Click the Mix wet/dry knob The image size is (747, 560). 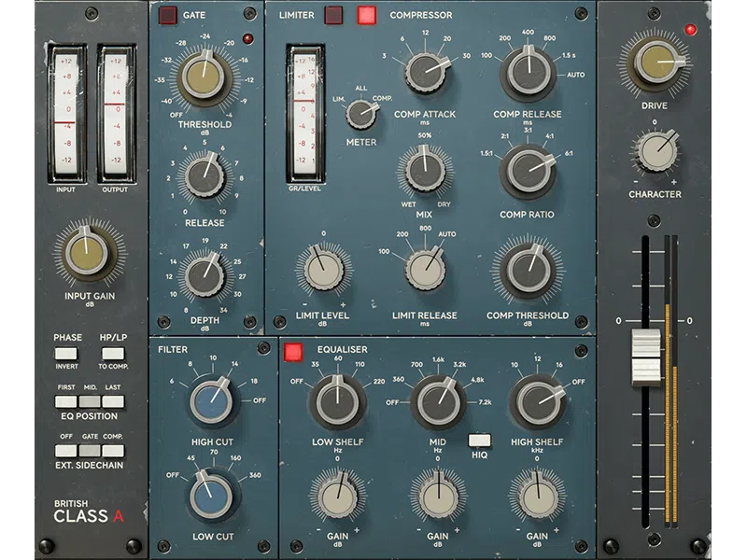424,169
